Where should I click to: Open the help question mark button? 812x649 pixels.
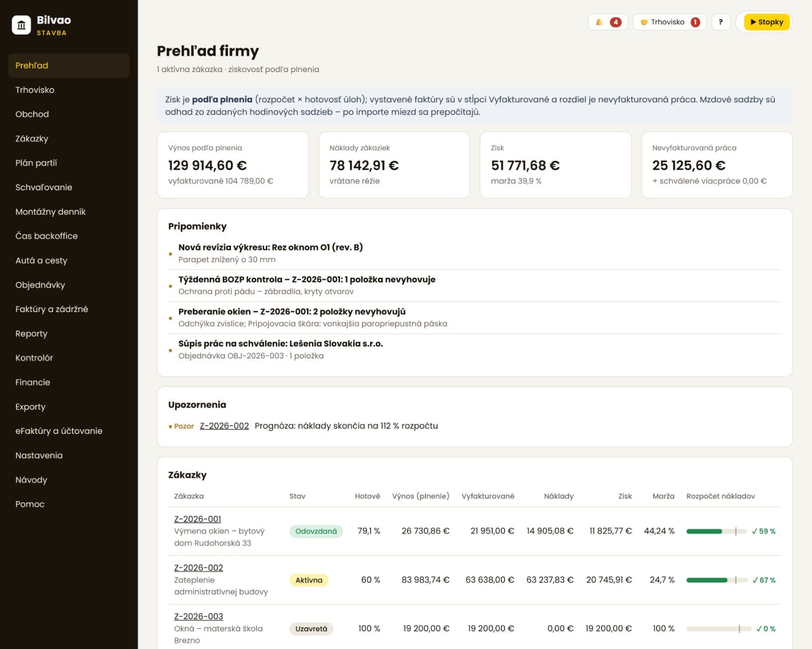pyautogui.click(x=721, y=22)
